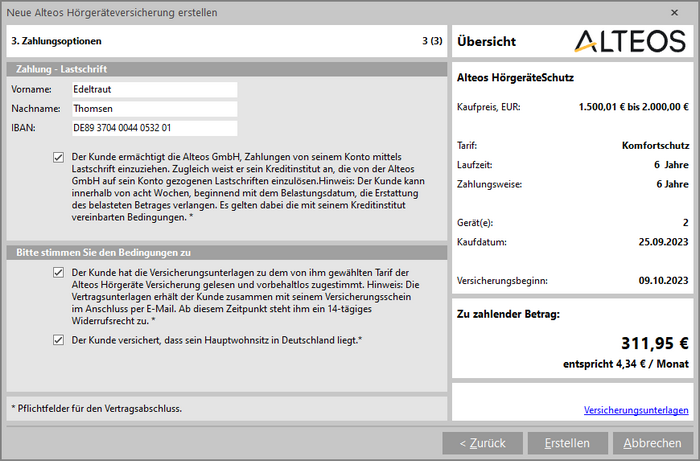Toggle the Hauptwohnsitz in Deutschland checkbox
This screenshot has height=461, width=700.
[60, 340]
